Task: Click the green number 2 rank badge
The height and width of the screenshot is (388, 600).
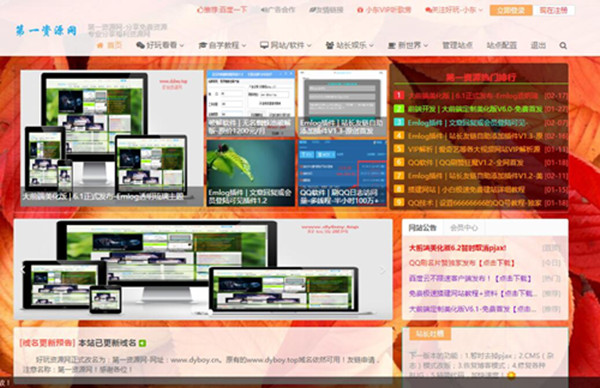Action: pos(399,109)
